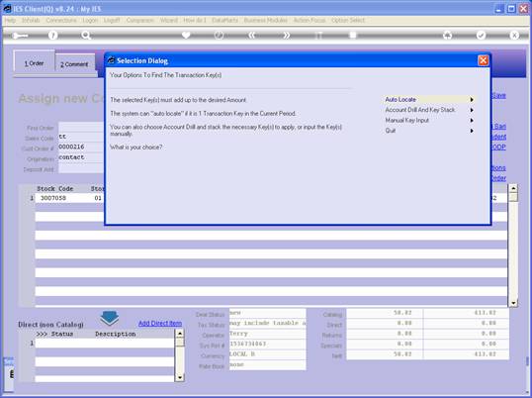Click the double right arrow toolbar icon
The image size is (532, 398).
(x=286, y=35)
